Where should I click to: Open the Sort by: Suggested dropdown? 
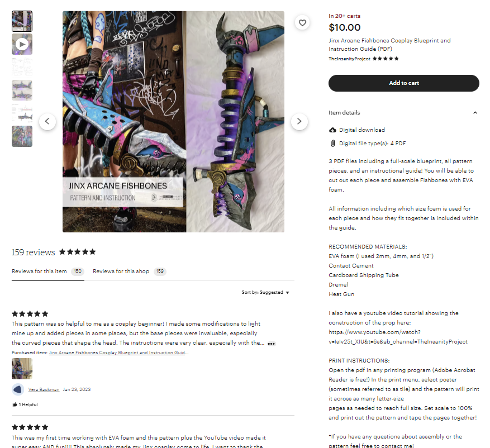(x=265, y=292)
